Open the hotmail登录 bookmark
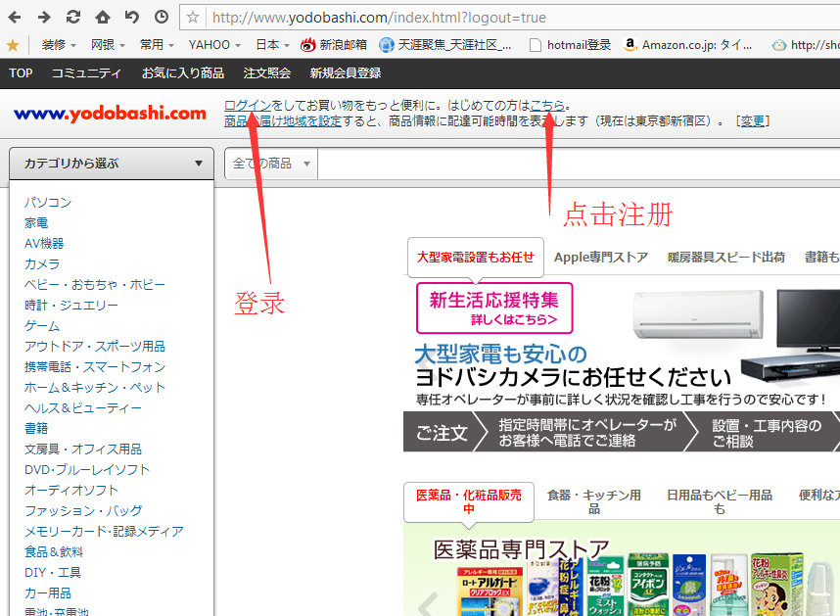This screenshot has width=840, height=616. click(571, 45)
